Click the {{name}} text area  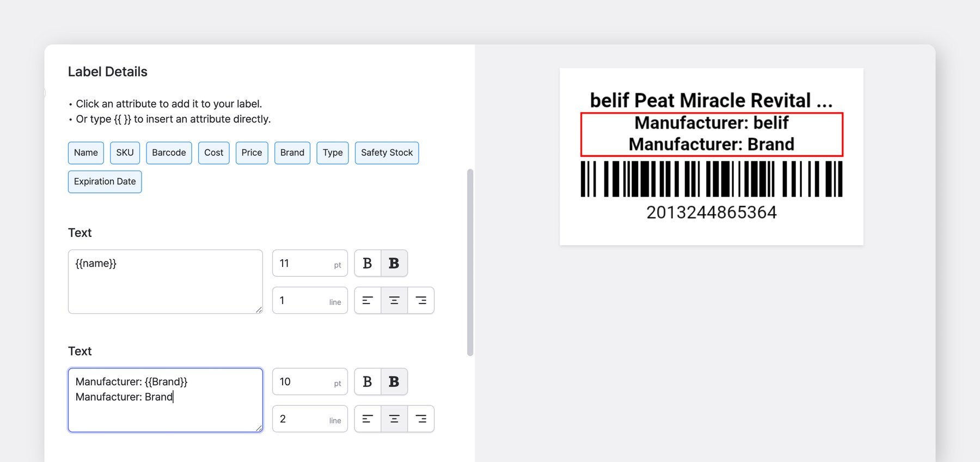(x=165, y=282)
